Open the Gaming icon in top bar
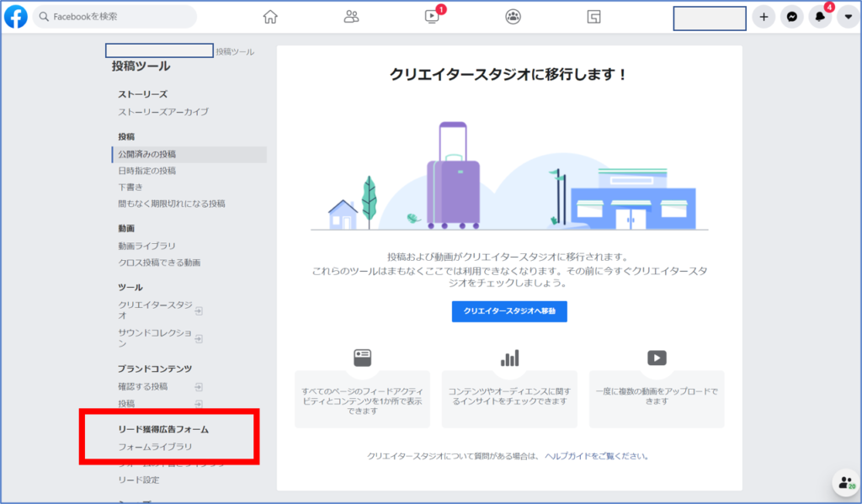 (x=593, y=17)
